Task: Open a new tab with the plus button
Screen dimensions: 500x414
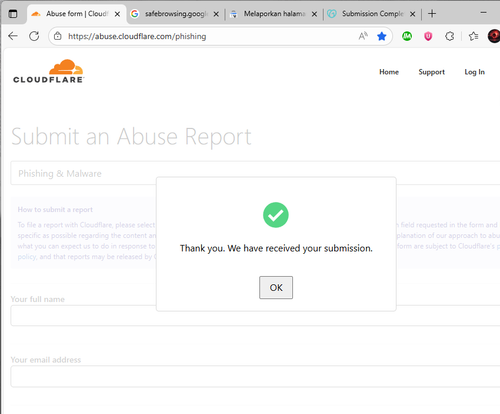Action: (x=432, y=14)
